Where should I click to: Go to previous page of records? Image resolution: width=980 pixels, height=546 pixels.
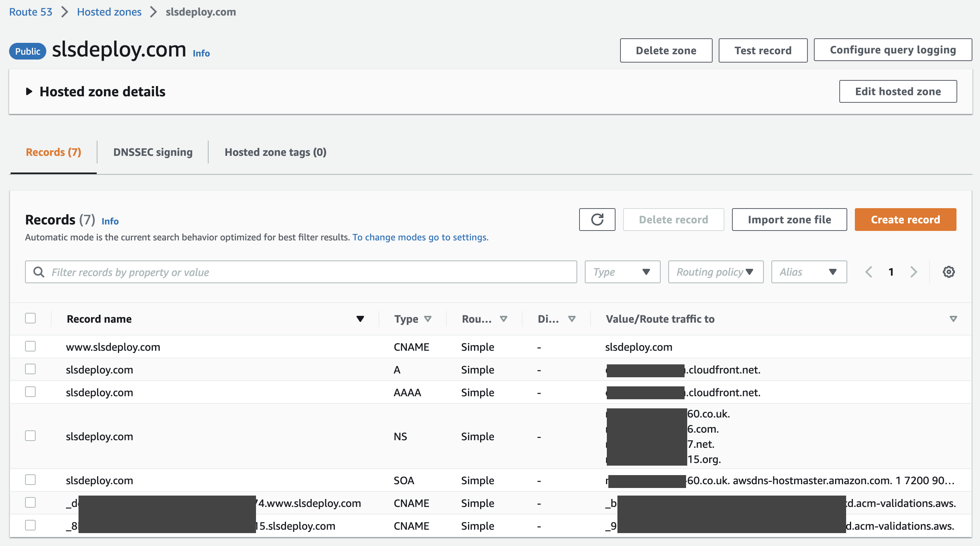point(868,272)
